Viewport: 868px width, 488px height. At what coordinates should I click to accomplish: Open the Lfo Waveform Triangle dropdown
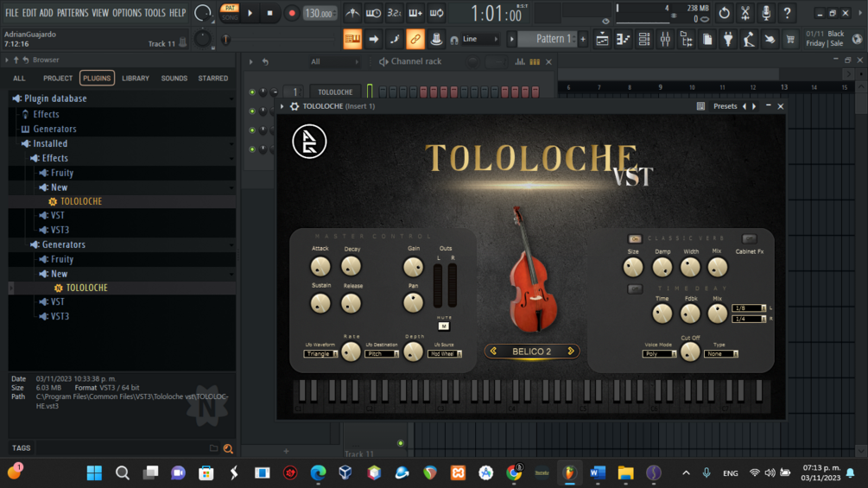(320, 353)
